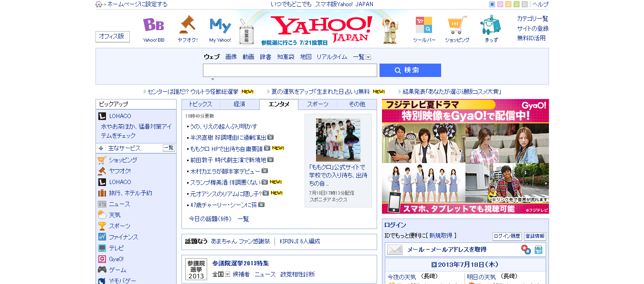Open the 政党相性診断 link
The image size is (644, 284).
(x=298, y=274)
